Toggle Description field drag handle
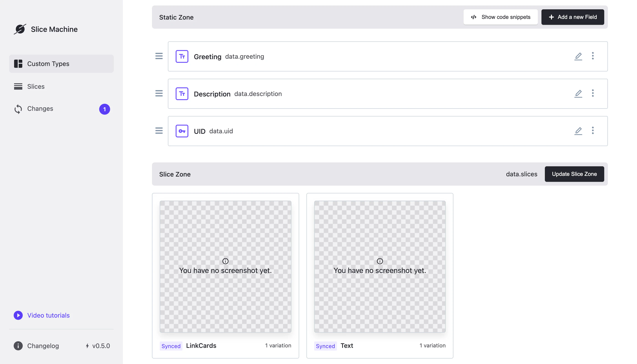637x364 pixels. point(159,93)
